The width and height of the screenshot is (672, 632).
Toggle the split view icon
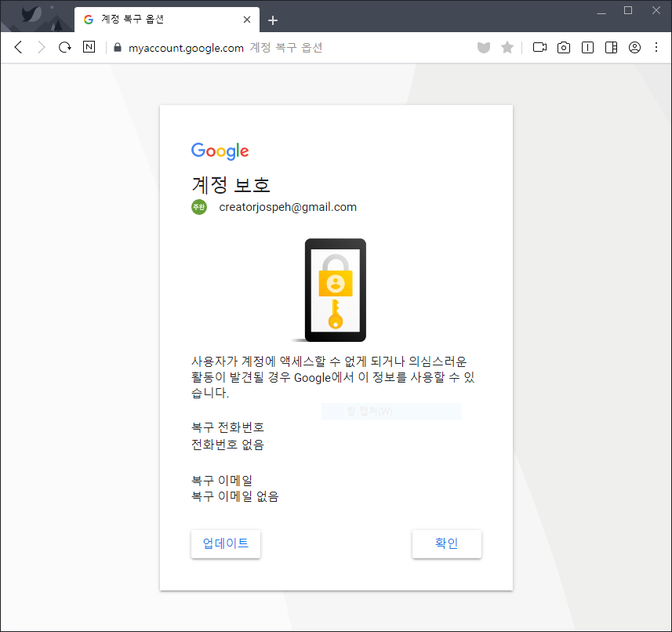[x=587, y=47]
